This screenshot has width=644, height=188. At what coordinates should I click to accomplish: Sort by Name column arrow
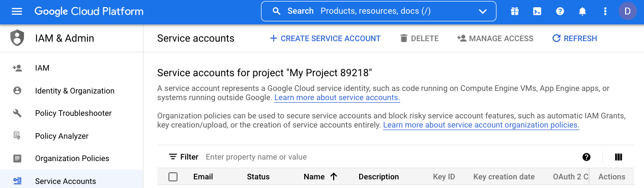pyautogui.click(x=334, y=177)
